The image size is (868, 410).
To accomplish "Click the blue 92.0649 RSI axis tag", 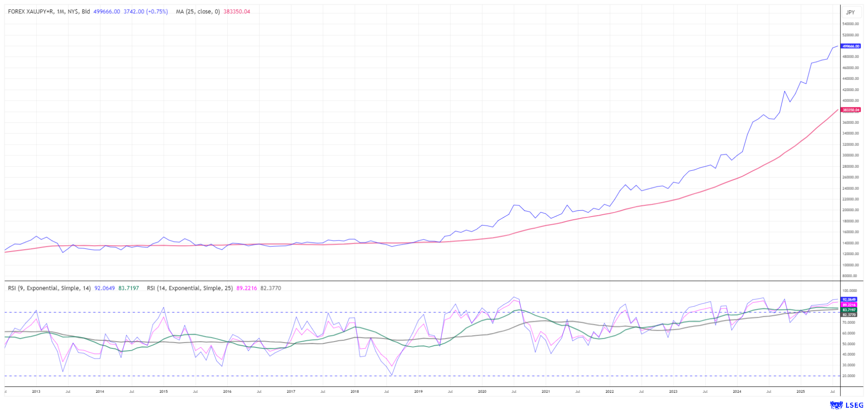I will (849, 299).
